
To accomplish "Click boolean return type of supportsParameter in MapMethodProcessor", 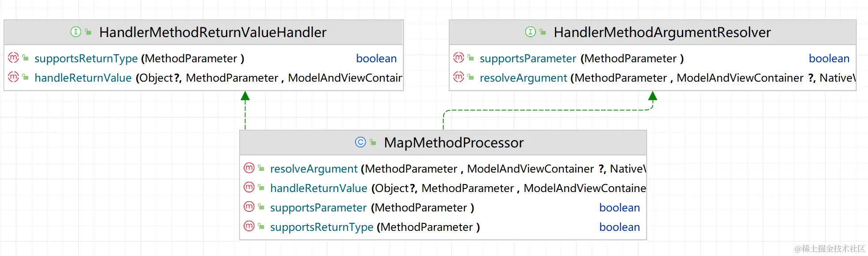I will 619,207.
